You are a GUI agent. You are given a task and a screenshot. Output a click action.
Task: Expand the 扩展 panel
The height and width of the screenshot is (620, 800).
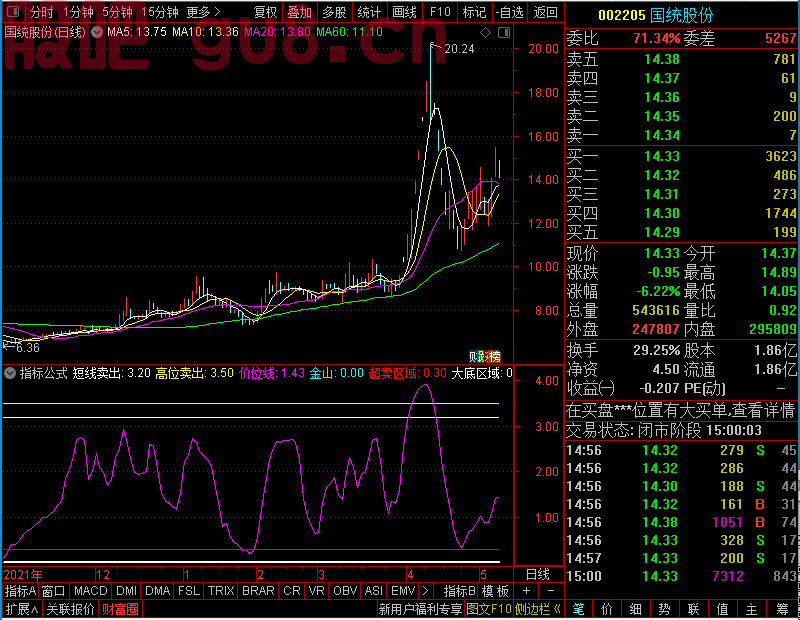point(22,609)
